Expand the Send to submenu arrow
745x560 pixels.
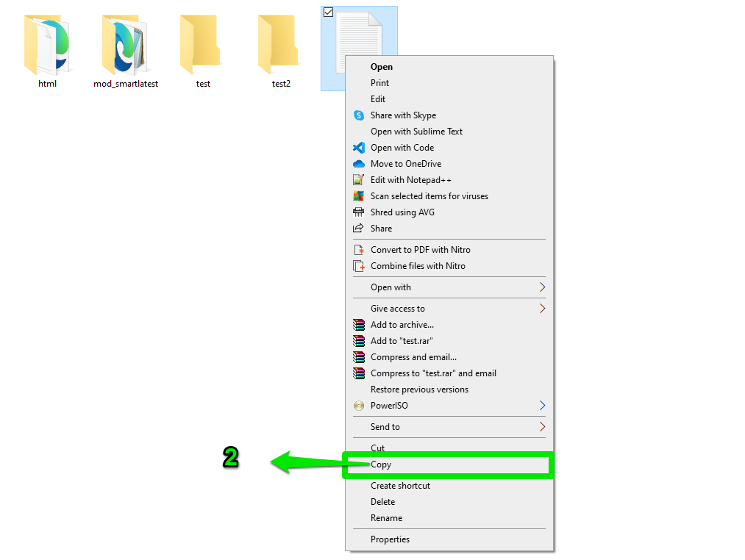(x=542, y=427)
